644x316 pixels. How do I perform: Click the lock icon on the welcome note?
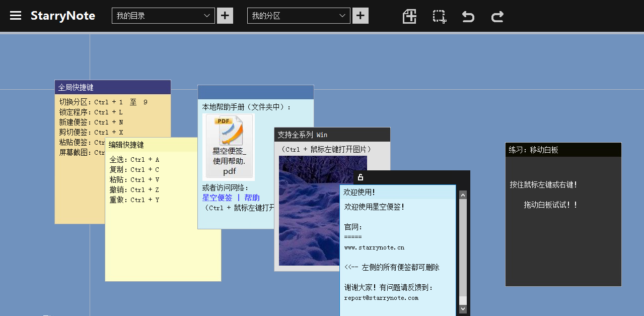[361, 177]
